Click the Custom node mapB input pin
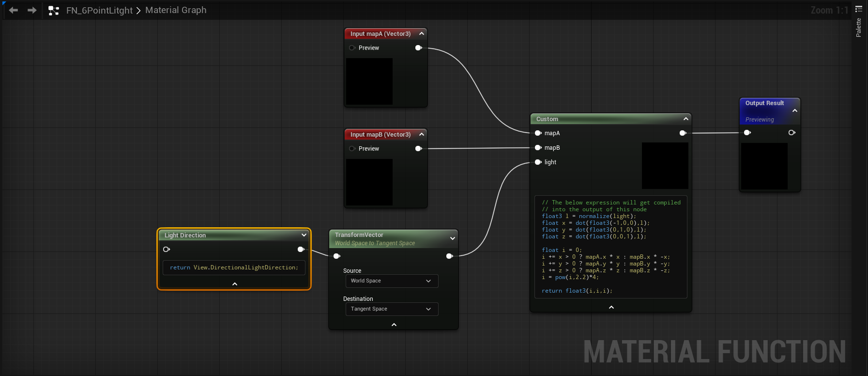Image resolution: width=868 pixels, height=376 pixels. coord(538,147)
